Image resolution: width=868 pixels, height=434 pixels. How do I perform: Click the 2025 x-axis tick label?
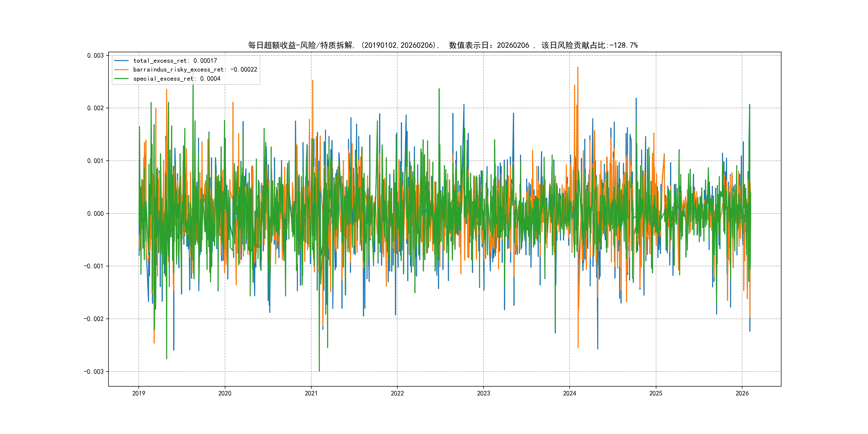(656, 393)
